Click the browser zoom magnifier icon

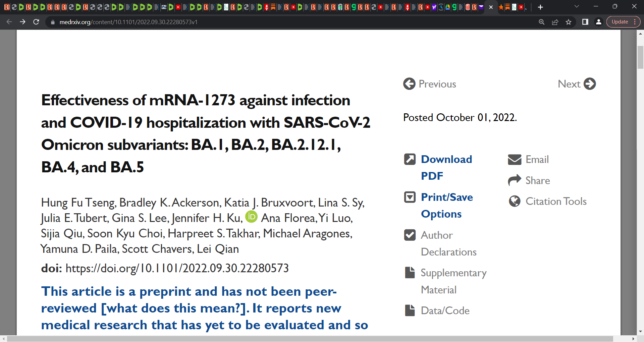pos(542,22)
